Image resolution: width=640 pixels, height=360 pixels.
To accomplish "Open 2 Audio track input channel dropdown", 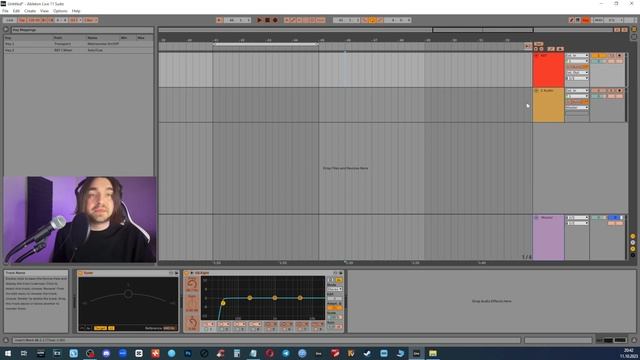I will point(577,96).
